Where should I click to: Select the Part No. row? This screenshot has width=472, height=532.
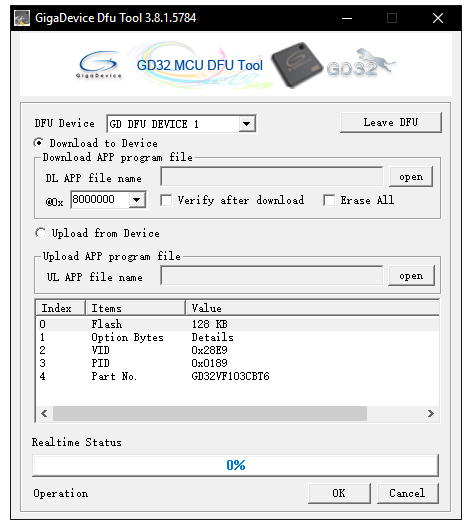tap(238, 376)
